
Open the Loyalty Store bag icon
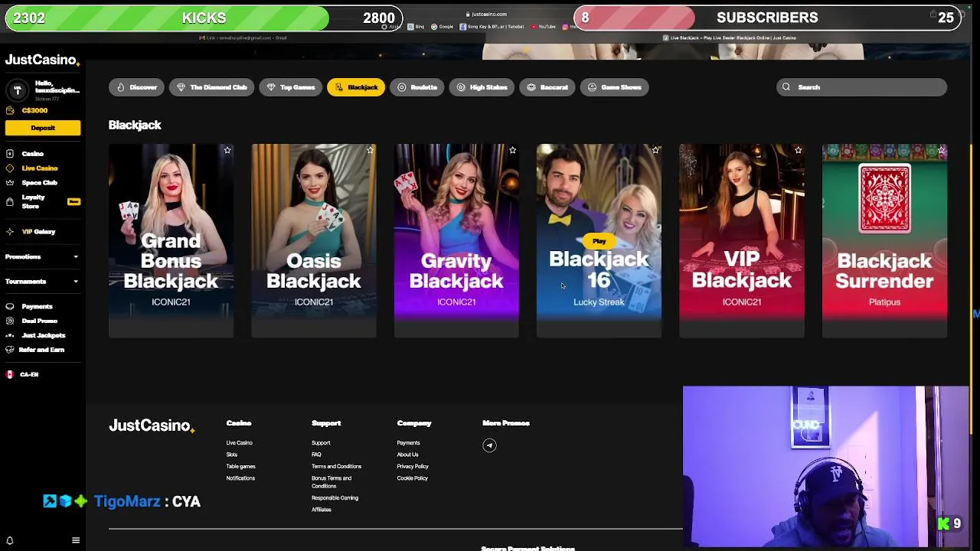tap(10, 202)
